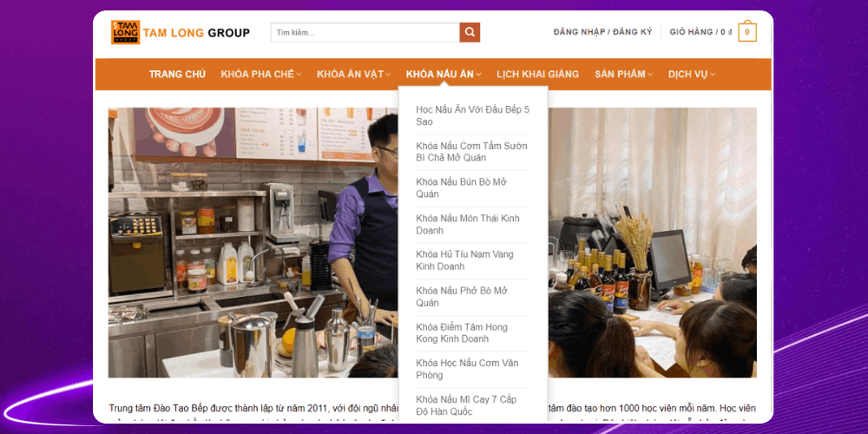Select the KHÓA NẤU ĂN menu
The image size is (868, 434).
pyautogui.click(x=439, y=74)
